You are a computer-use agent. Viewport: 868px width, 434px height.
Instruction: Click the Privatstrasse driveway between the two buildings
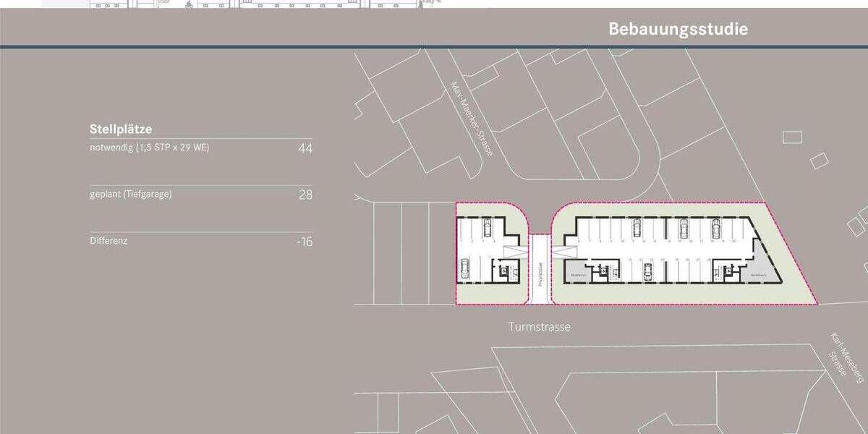pos(541,275)
